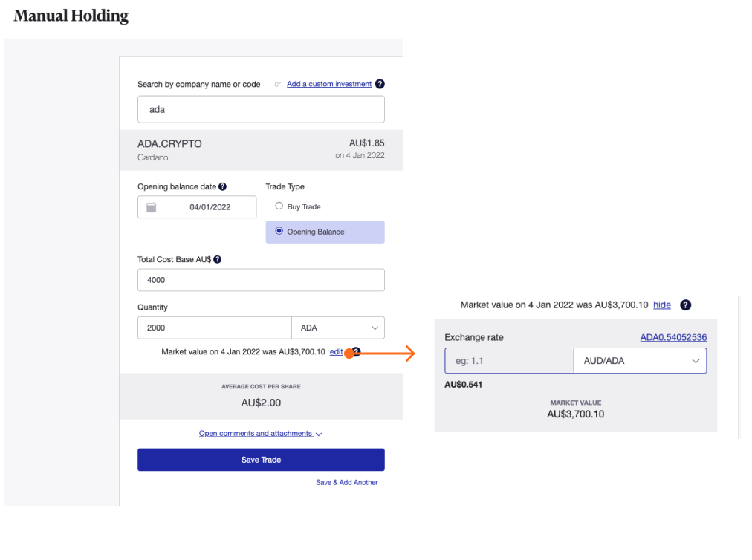Click help icon next to the hide link
Screen dimensions: 752x560
686,305
